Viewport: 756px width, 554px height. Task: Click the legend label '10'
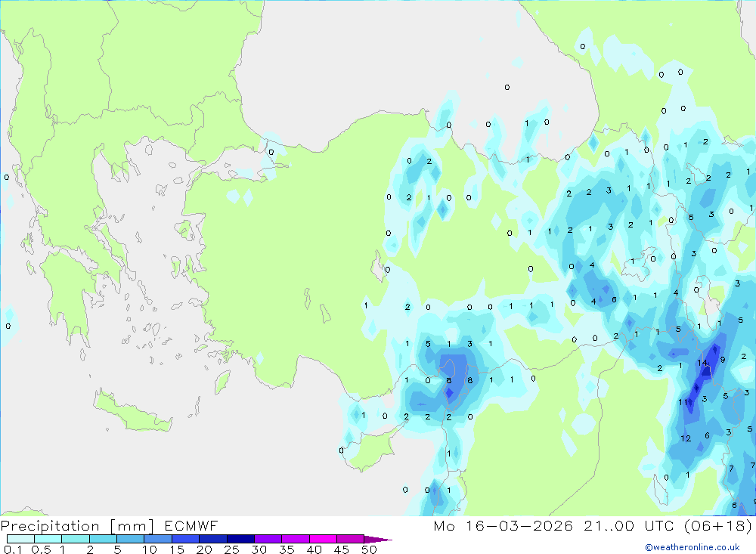[149, 549]
